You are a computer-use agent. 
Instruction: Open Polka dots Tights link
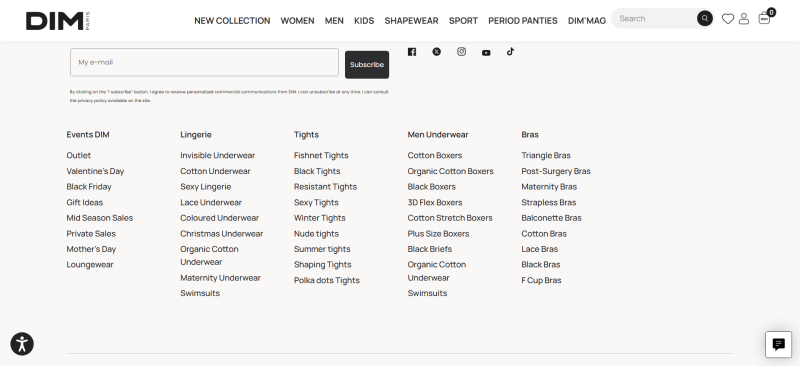327,280
